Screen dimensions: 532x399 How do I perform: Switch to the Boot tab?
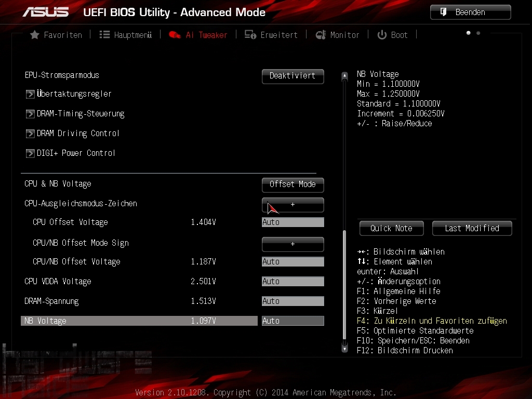tap(393, 35)
